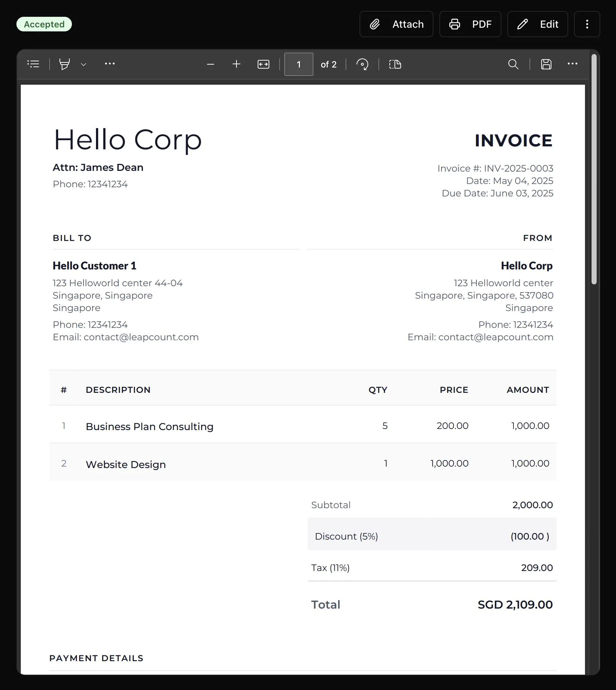Open the invoice kebab menu
The width and height of the screenshot is (616, 690).
pyautogui.click(x=587, y=24)
